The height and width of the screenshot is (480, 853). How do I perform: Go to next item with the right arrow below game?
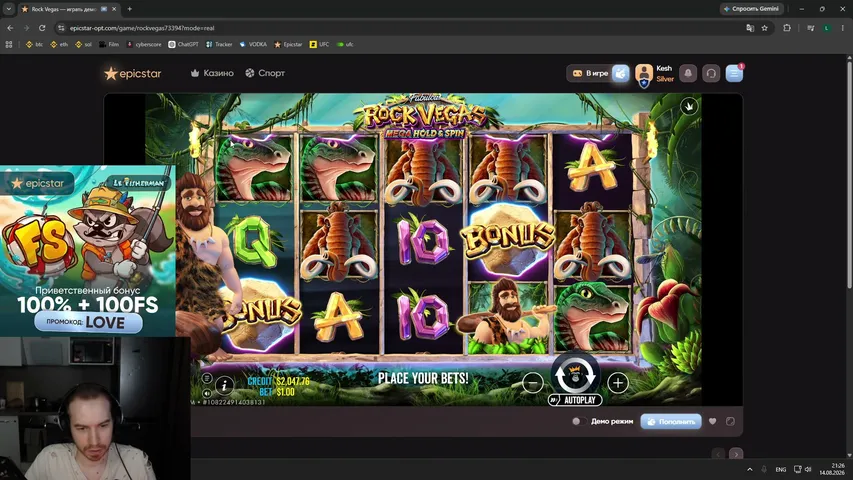point(736,453)
